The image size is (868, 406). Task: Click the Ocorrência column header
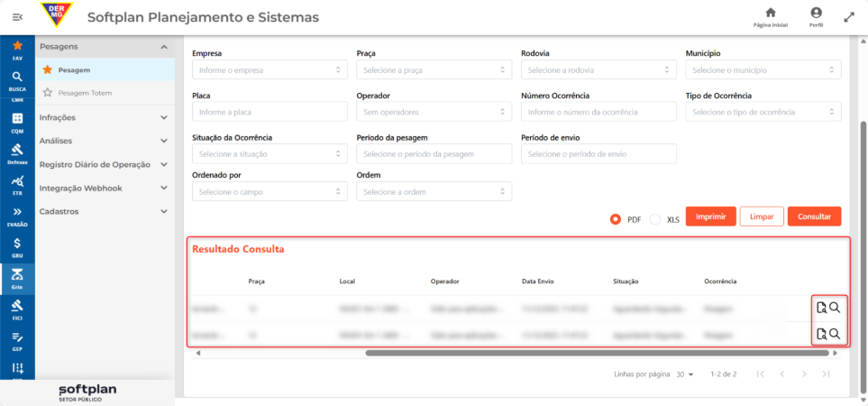click(720, 281)
